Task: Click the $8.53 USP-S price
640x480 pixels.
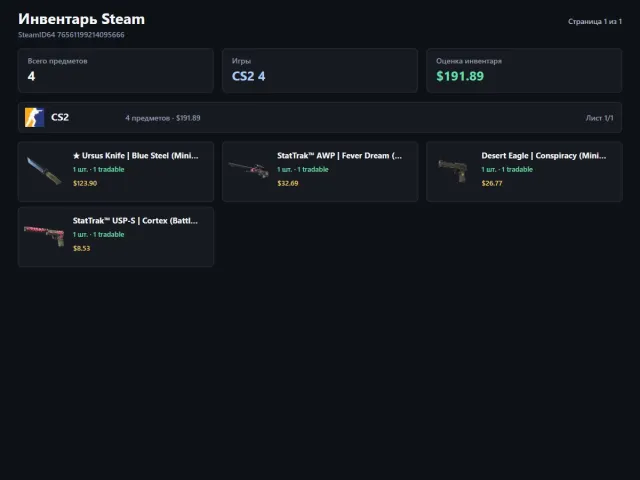Action: [82, 248]
